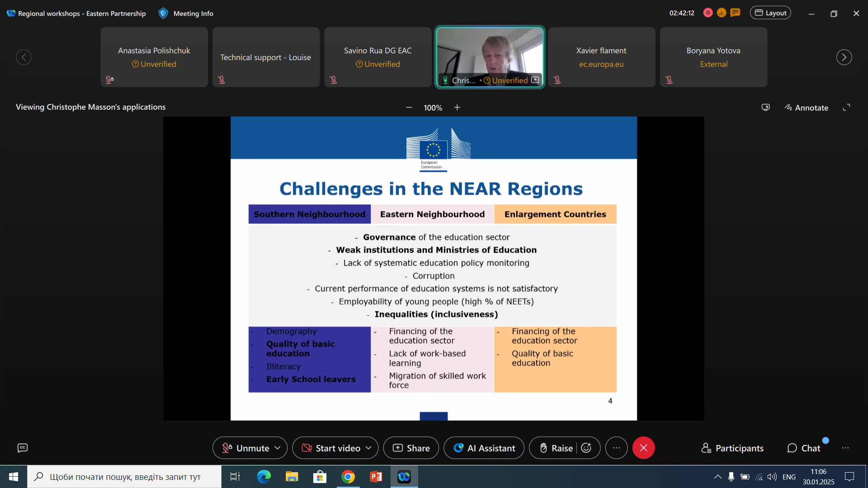Open the orange chat notification icon in the title bar

tap(736, 13)
